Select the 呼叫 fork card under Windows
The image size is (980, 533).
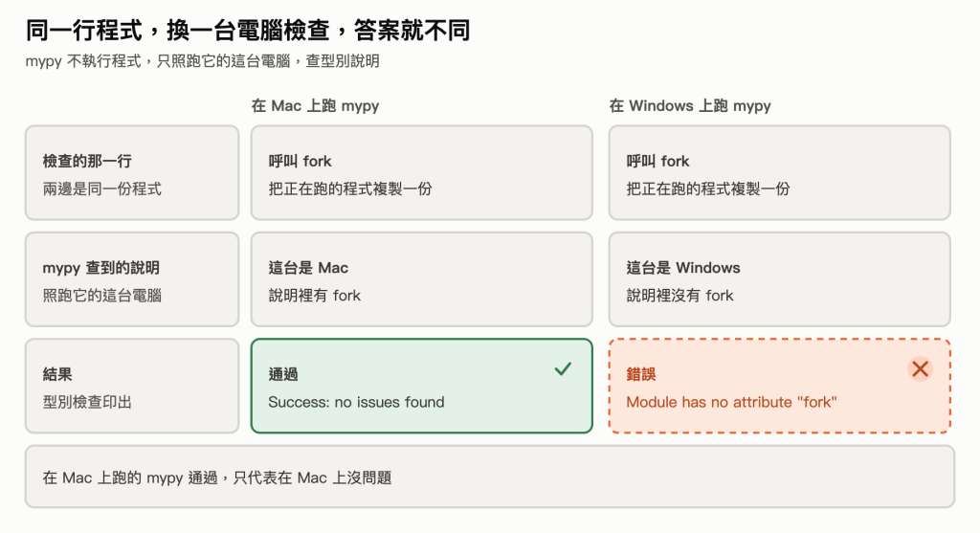779,172
